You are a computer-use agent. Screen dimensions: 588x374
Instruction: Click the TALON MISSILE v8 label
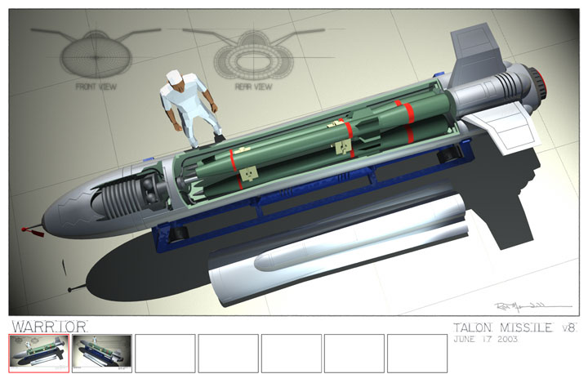[x=515, y=327]
